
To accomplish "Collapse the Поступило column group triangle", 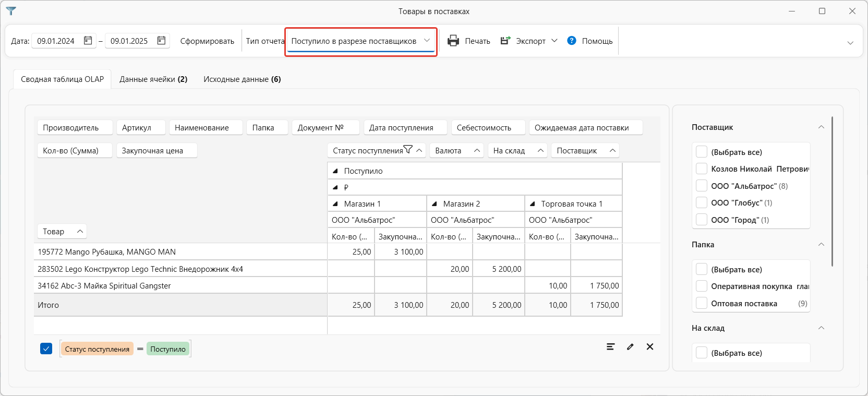I will point(335,171).
